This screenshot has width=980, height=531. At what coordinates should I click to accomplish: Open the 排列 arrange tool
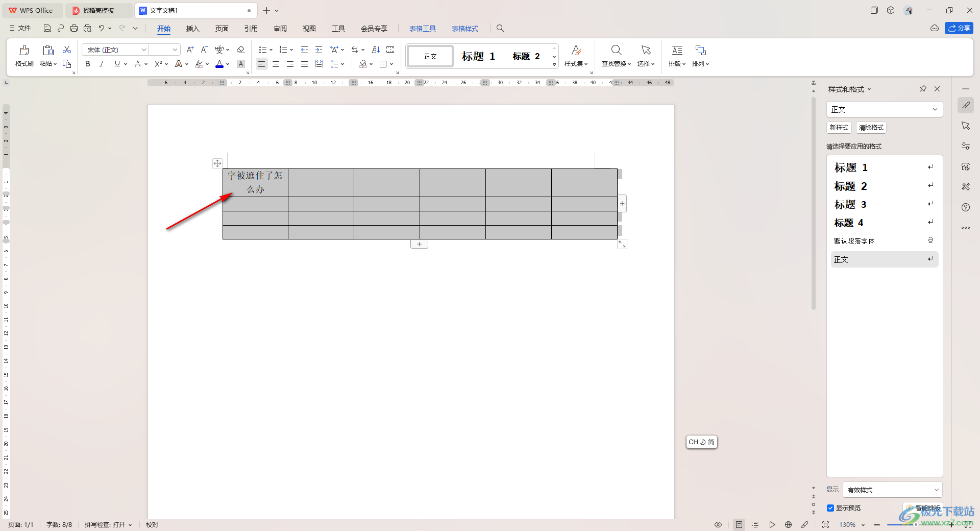700,56
